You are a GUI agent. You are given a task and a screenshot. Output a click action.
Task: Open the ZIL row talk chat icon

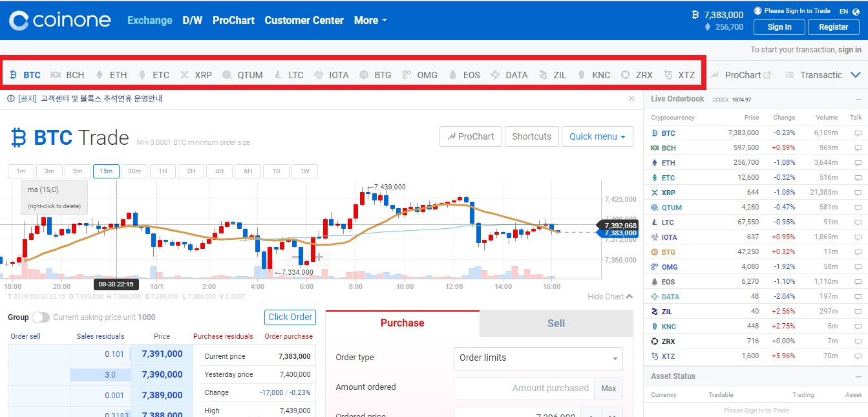pos(858,312)
